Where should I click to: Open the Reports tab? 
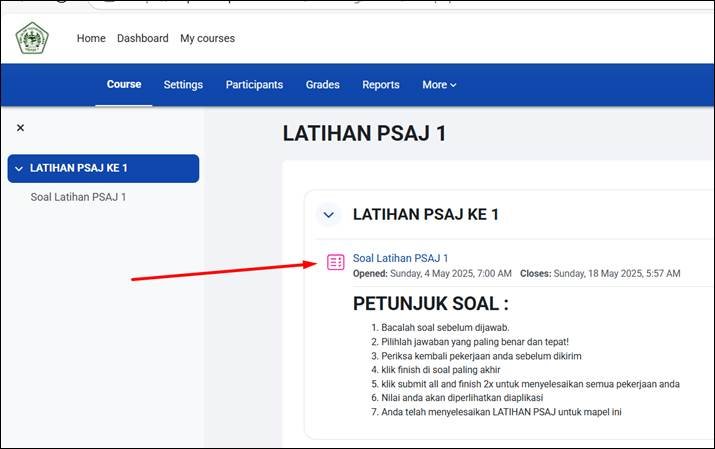[380, 85]
